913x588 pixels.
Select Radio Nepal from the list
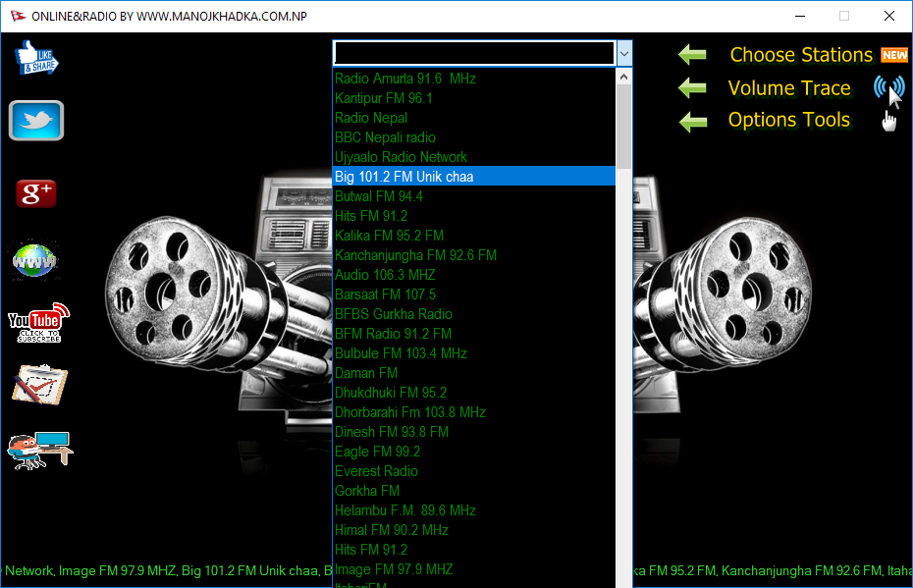(474, 118)
